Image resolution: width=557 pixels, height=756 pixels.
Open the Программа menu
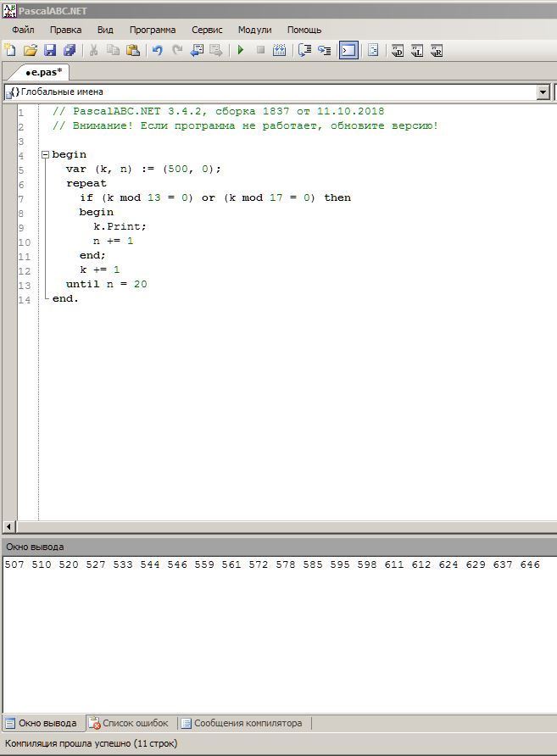[x=153, y=30]
